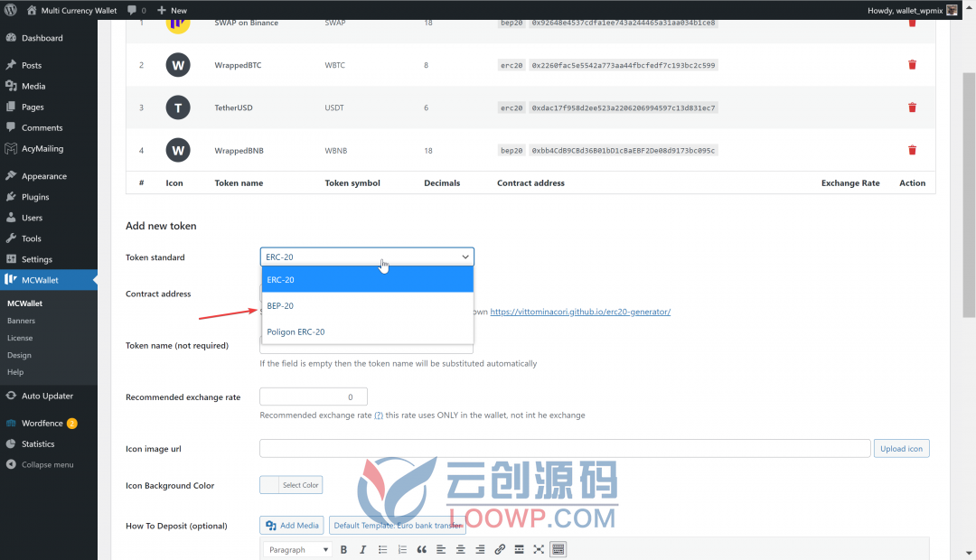Click the TetherUSD token icon

[178, 107]
